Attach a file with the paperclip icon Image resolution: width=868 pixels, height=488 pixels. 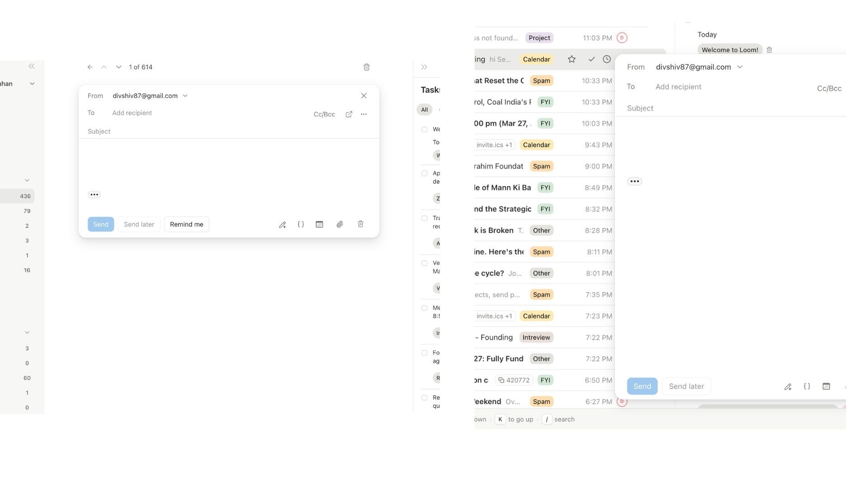(340, 224)
